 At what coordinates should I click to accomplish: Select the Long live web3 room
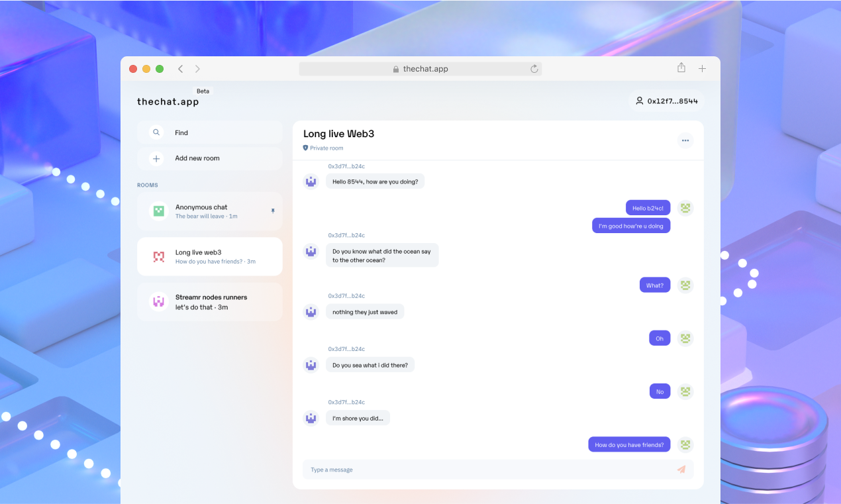coord(210,256)
